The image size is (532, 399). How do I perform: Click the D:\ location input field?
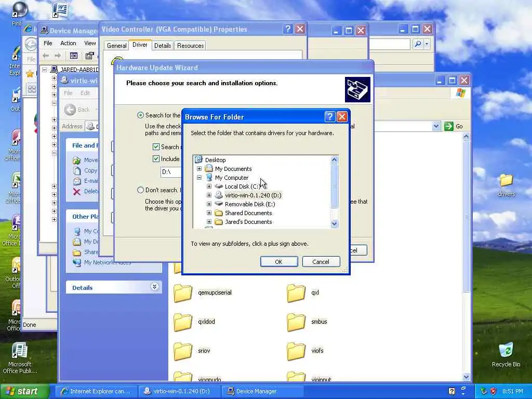tap(171, 171)
